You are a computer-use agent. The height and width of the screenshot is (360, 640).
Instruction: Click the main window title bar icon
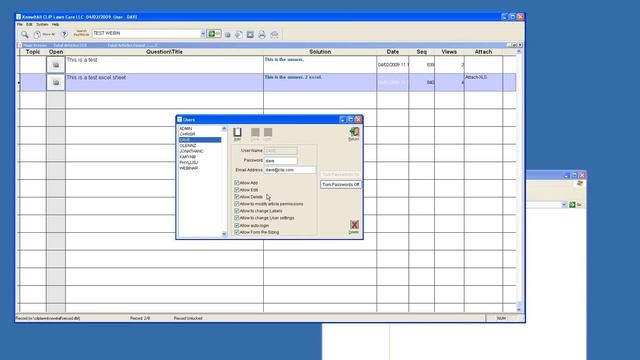coord(18,17)
